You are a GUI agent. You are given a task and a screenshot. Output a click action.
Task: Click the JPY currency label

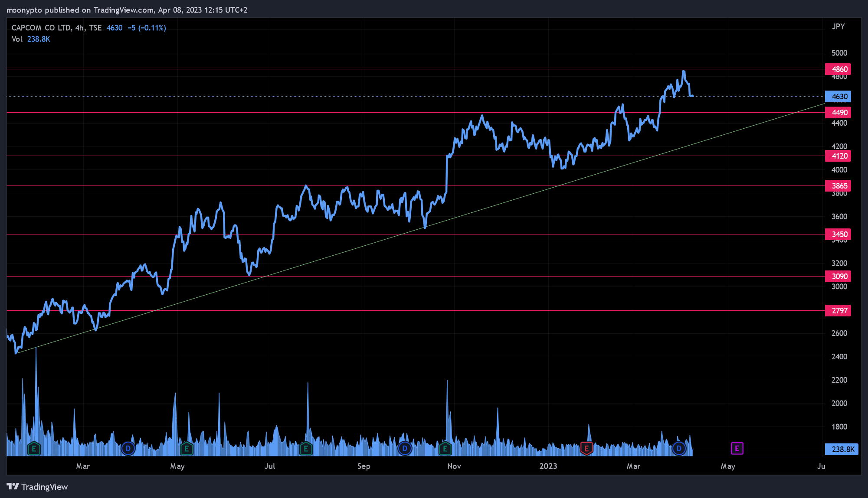[x=838, y=26]
